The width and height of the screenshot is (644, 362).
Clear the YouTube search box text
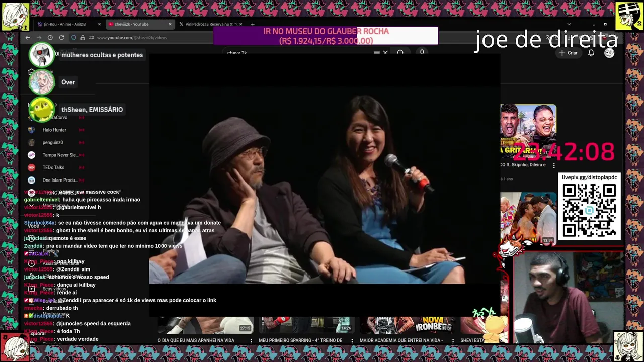click(x=385, y=52)
